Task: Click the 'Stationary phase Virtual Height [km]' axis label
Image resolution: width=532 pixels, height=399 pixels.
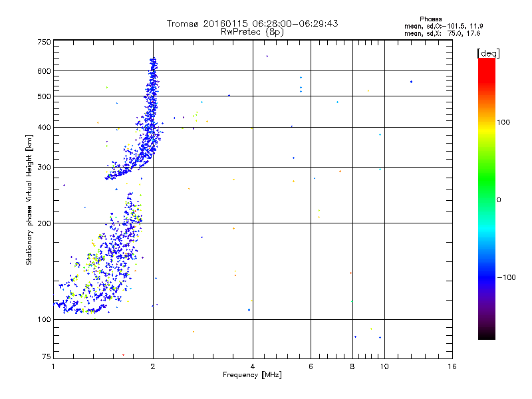Action: (29, 199)
